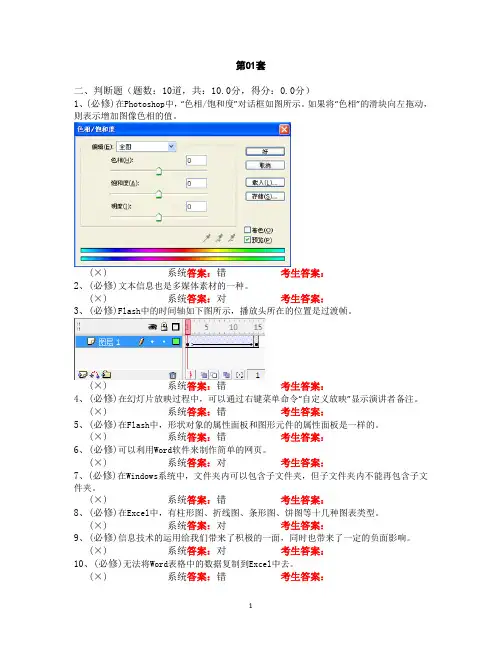Select the add-to-sample eyedropper
Image resolution: width=502 pixels, height=649 pixels.
pyautogui.click(x=219, y=238)
